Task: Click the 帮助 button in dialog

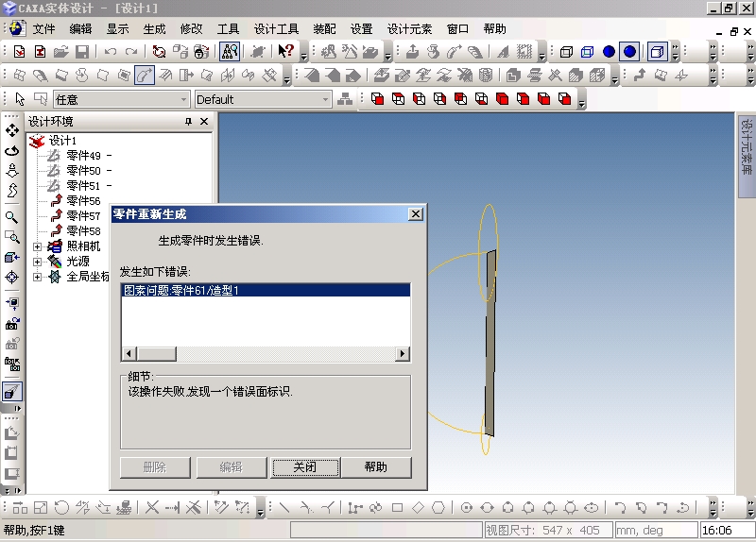Action: point(376,466)
